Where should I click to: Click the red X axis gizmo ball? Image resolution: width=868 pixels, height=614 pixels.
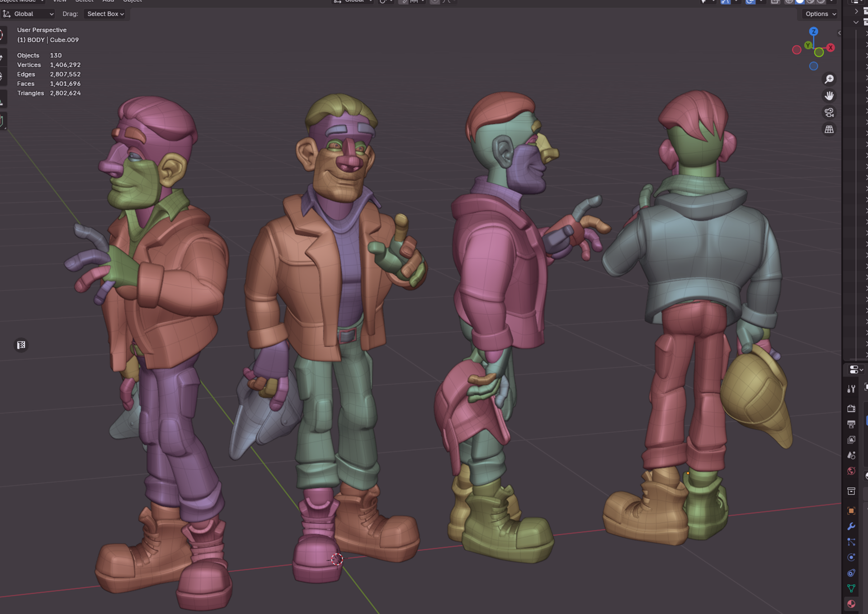click(830, 47)
